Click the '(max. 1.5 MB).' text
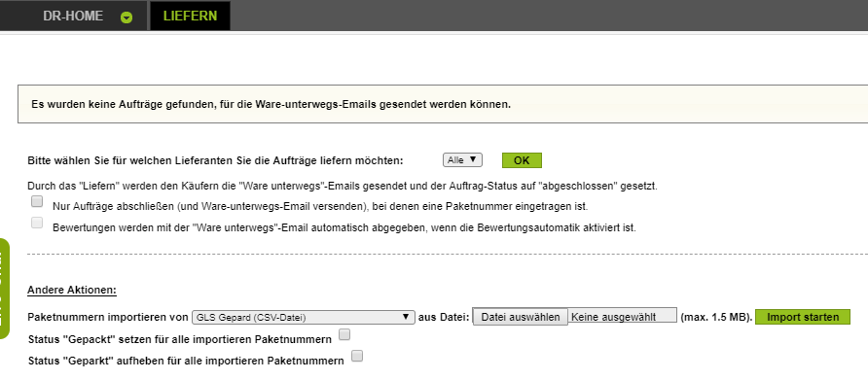Screen dimensions: 868x380 716,317
